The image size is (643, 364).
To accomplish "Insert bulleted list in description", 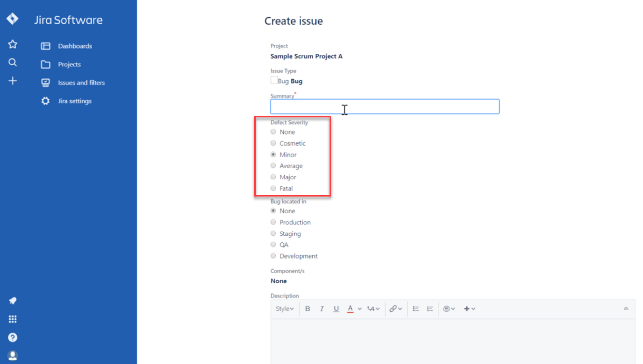I will [x=416, y=309].
